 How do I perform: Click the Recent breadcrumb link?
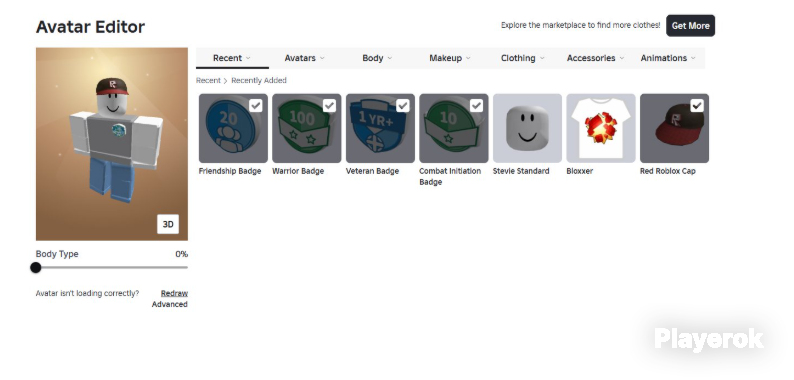(x=208, y=81)
